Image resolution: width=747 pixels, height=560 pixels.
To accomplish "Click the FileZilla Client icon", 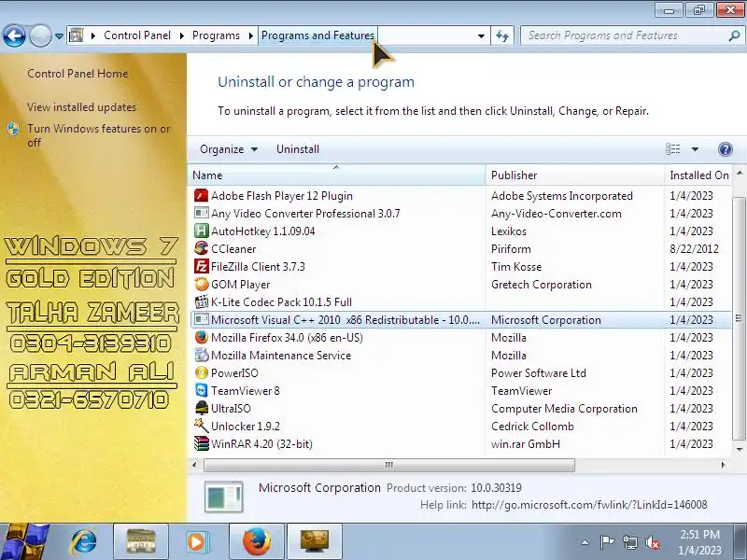I will click(x=202, y=267).
